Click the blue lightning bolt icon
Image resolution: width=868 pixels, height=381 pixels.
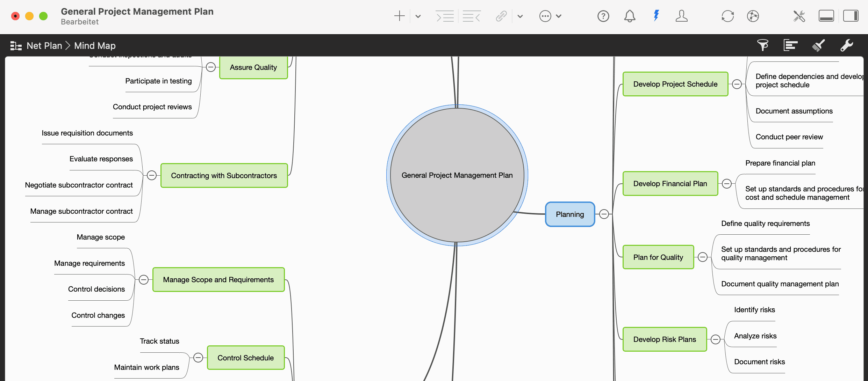coord(656,16)
